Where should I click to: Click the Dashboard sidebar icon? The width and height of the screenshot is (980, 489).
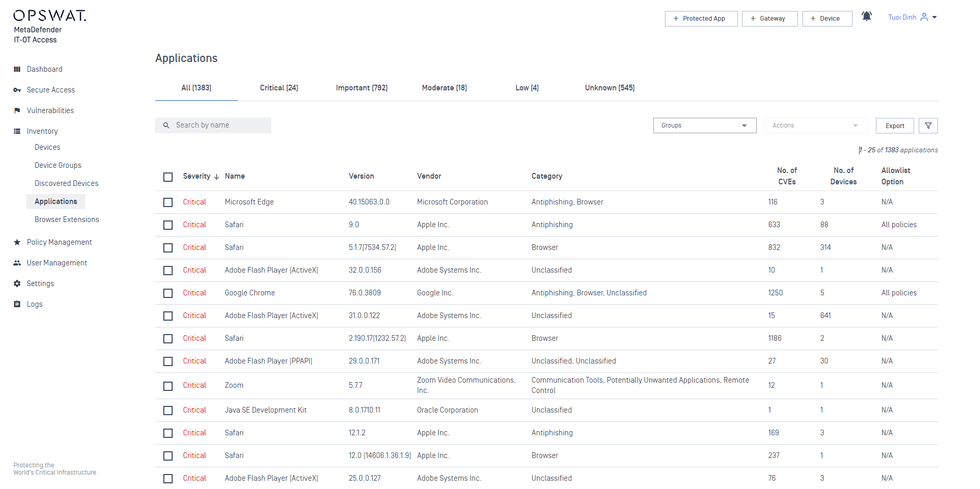tap(17, 69)
